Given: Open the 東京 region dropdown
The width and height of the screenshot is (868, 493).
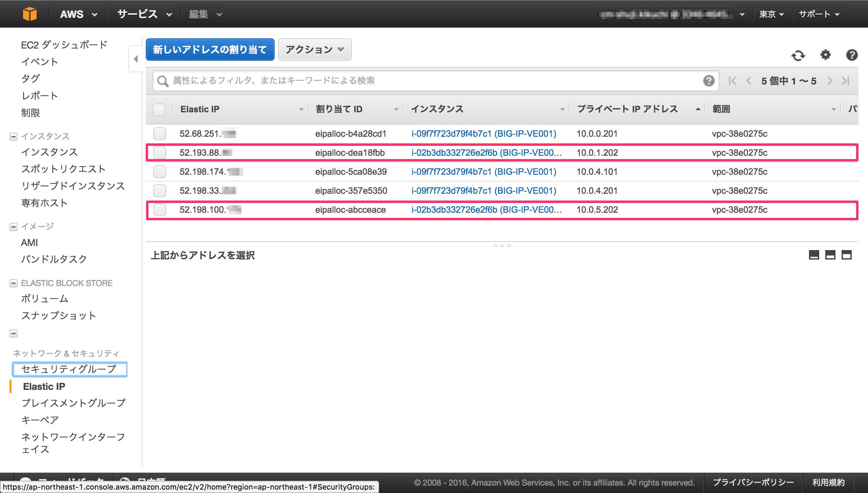Looking at the screenshot, I should point(772,14).
